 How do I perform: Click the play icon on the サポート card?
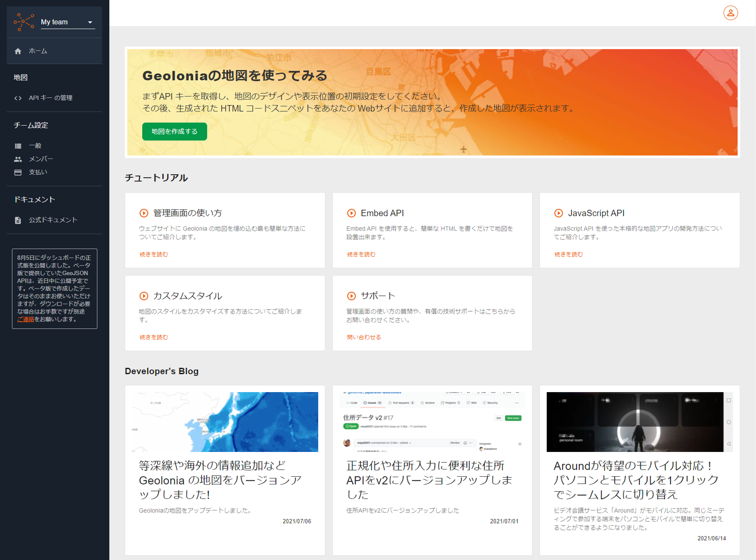(351, 296)
